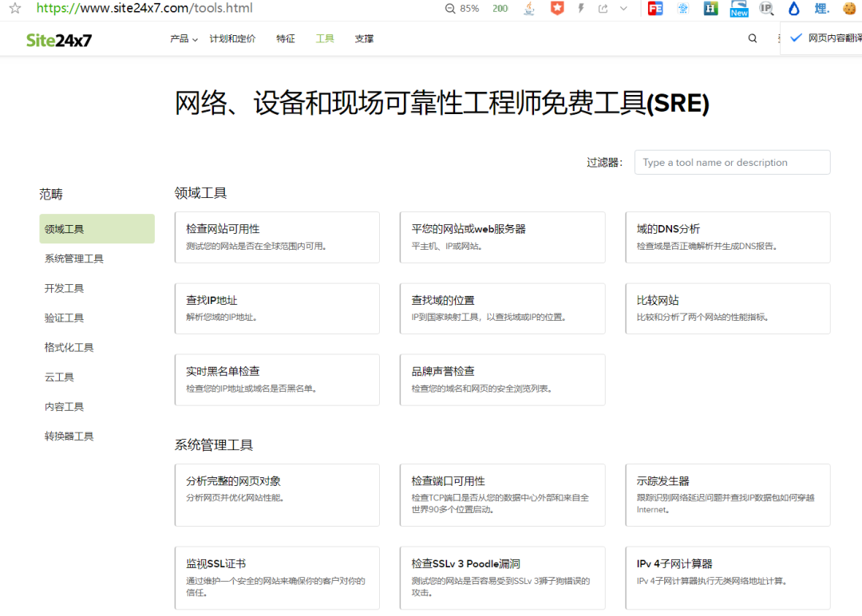Screen dimensions: 862x616
Task: Open 支撑 in the navigation
Action: pyautogui.click(x=364, y=38)
